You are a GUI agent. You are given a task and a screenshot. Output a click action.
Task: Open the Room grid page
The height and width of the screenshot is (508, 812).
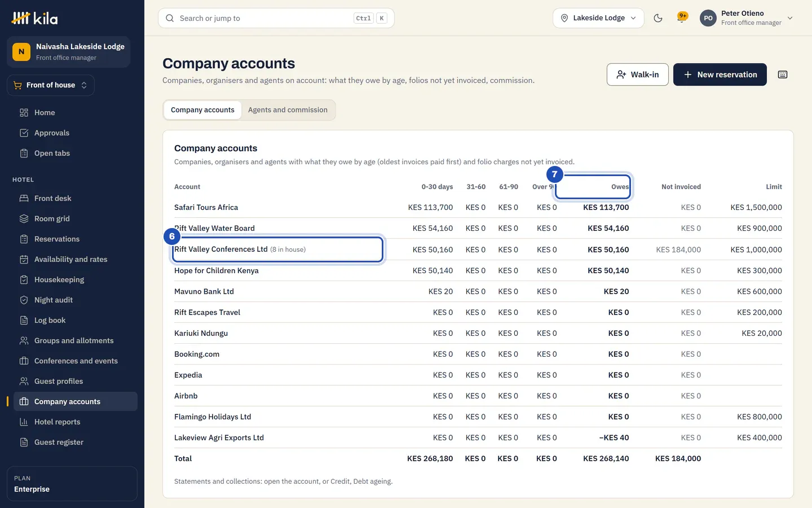pos(76,218)
